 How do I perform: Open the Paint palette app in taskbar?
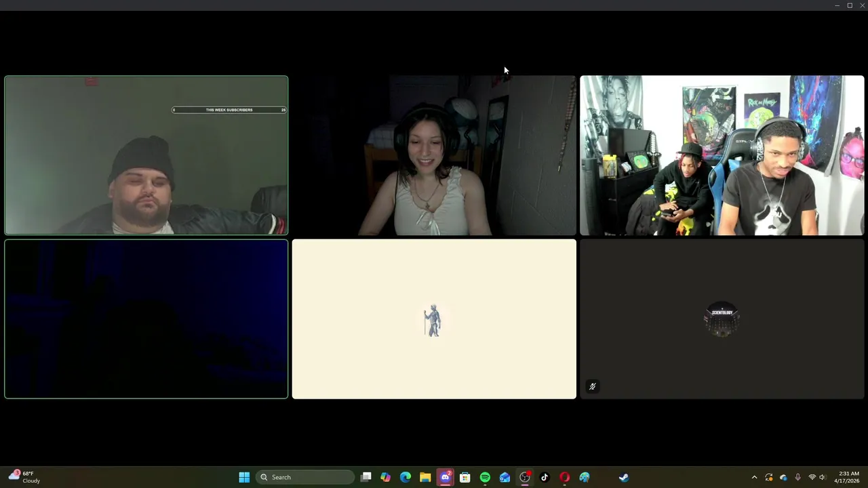coord(585,477)
